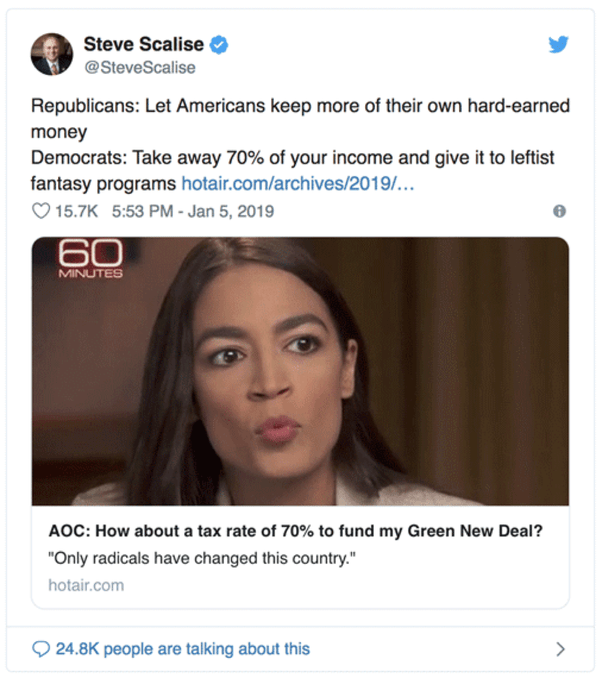Open the hotair.com domain label in card

pyautogui.click(x=86, y=585)
